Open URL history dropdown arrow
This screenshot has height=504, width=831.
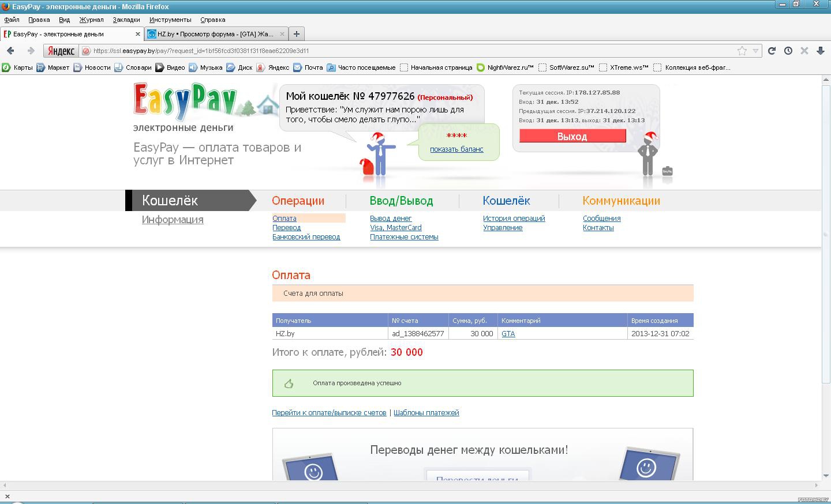755,51
